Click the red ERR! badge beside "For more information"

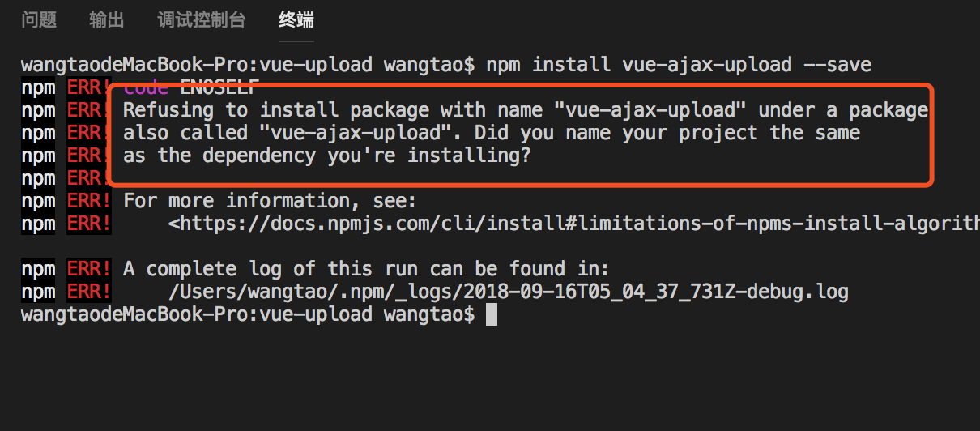(88, 201)
